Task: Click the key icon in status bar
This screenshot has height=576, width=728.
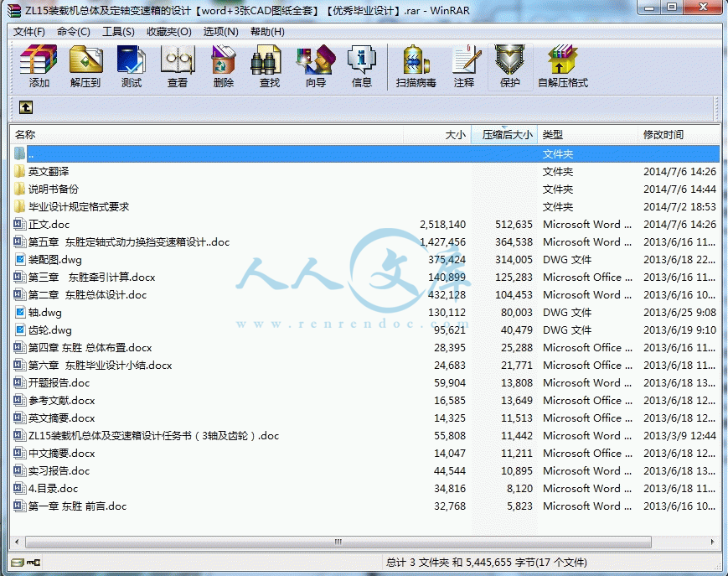Action: pyautogui.click(x=34, y=563)
